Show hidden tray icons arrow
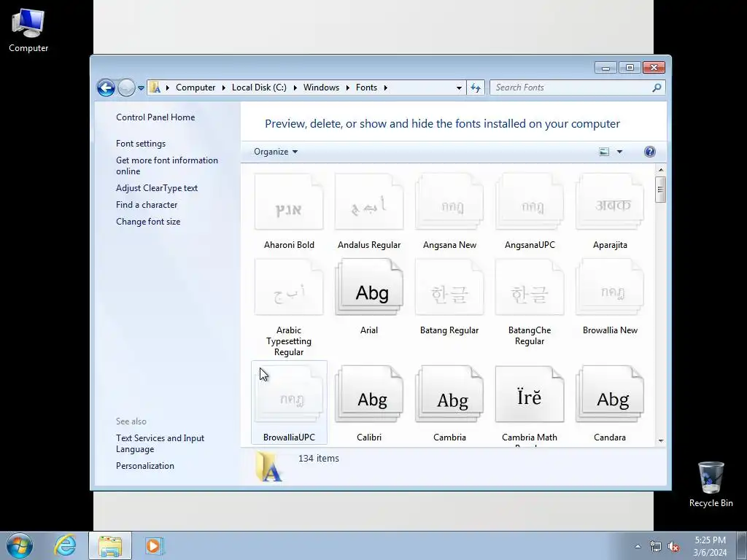 click(x=638, y=546)
